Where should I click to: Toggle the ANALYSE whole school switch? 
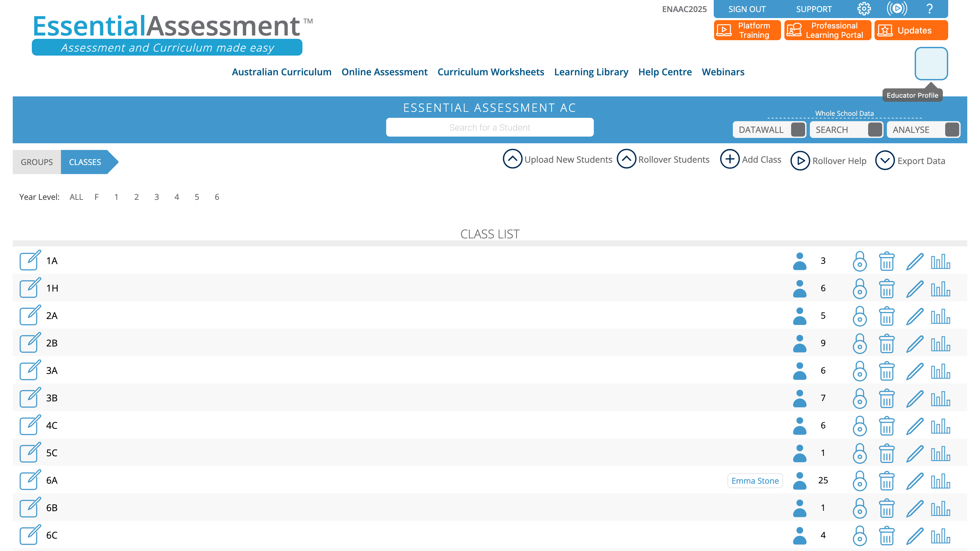[952, 130]
